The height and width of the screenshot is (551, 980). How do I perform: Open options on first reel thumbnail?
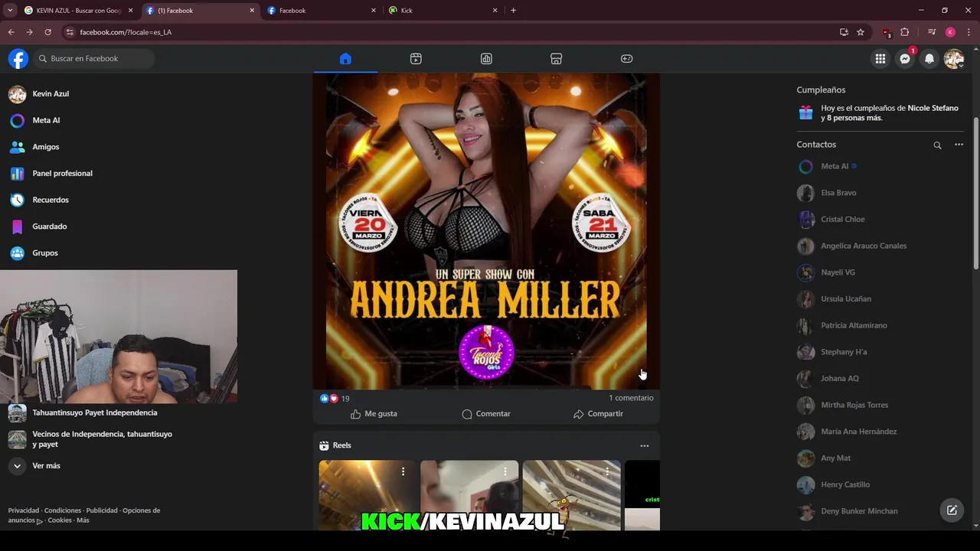(403, 471)
